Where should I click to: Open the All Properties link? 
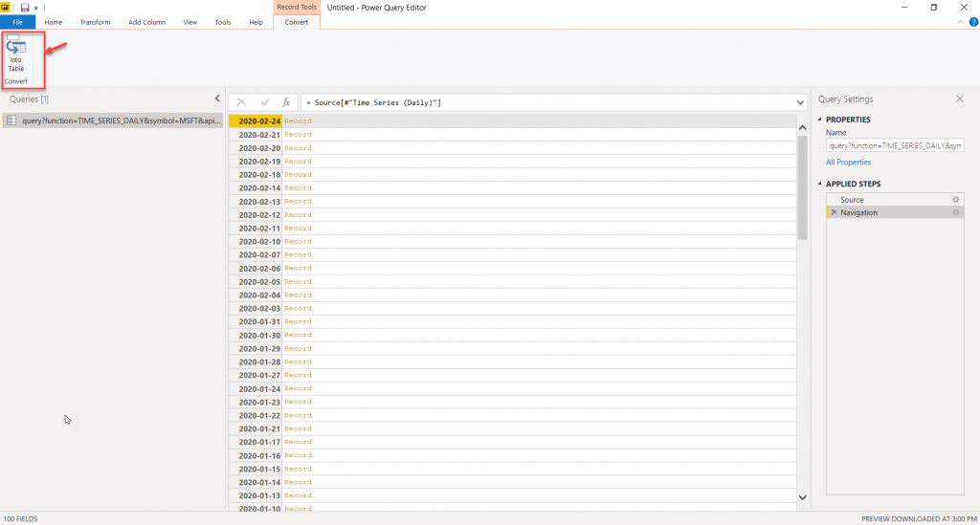pos(848,162)
